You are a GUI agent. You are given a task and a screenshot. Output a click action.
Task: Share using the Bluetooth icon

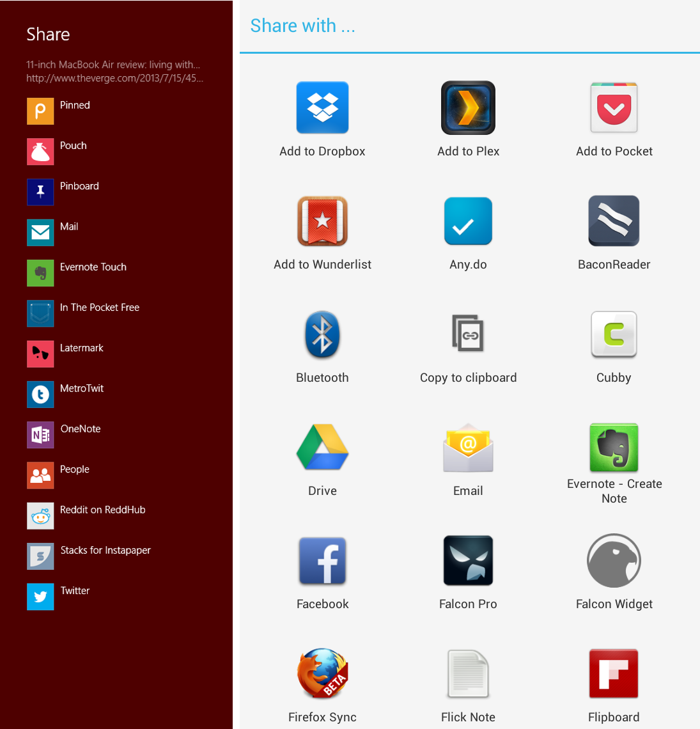322,334
